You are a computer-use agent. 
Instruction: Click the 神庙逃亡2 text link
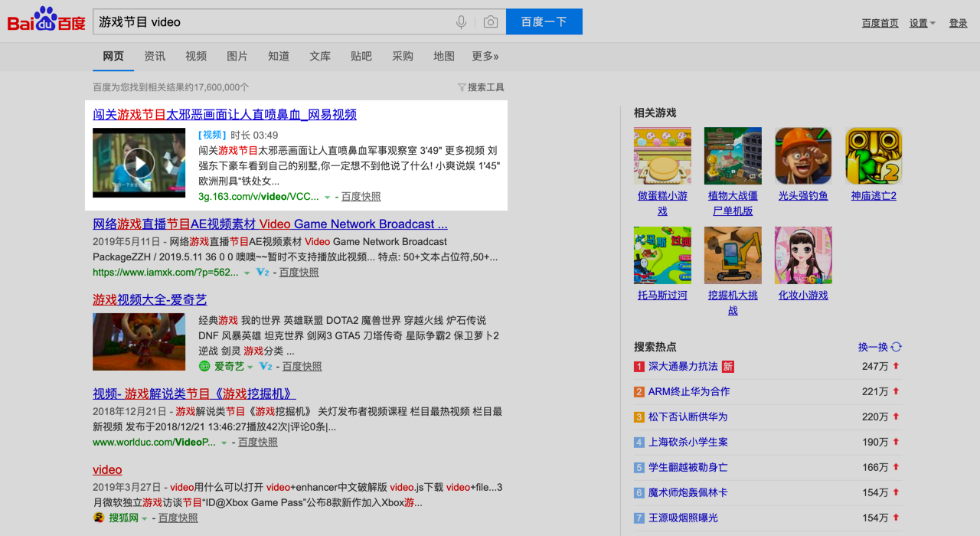(x=874, y=196)
